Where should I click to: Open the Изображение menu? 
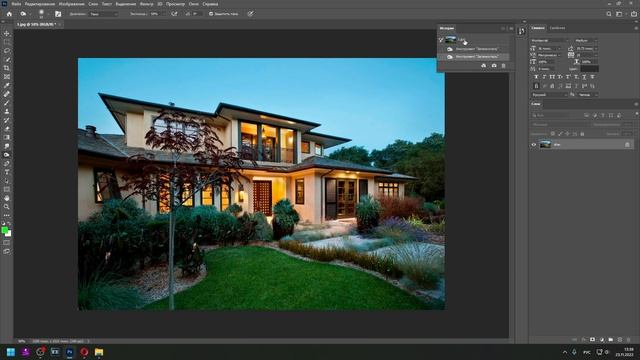pos(71,4)
